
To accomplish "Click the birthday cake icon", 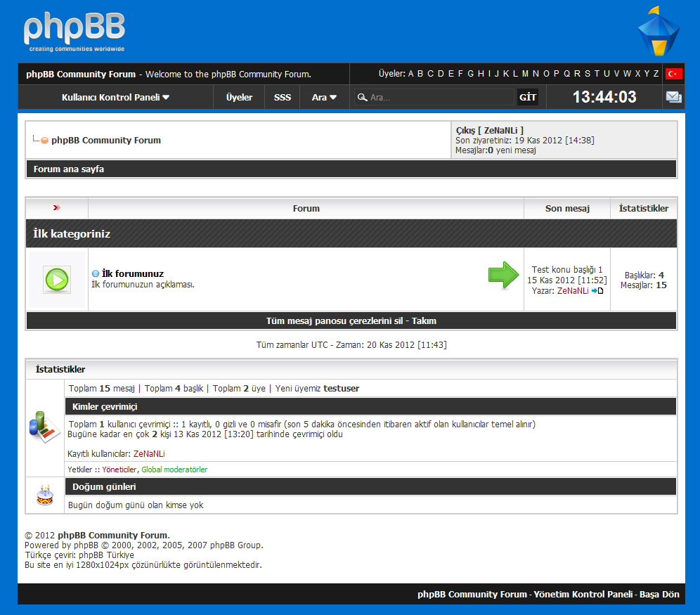I will (45, 496).
